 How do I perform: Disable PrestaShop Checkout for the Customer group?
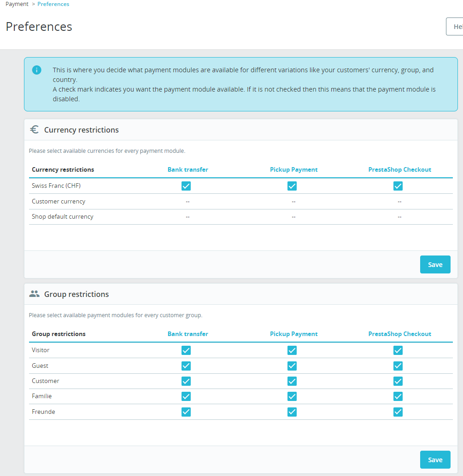[x=398, y=381]
